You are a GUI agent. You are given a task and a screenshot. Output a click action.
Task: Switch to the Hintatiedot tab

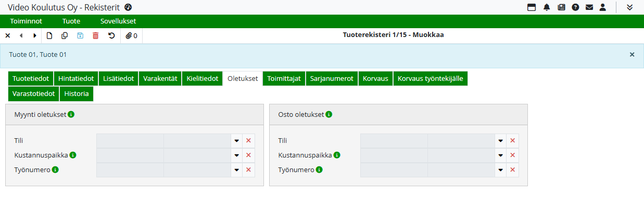76,79
